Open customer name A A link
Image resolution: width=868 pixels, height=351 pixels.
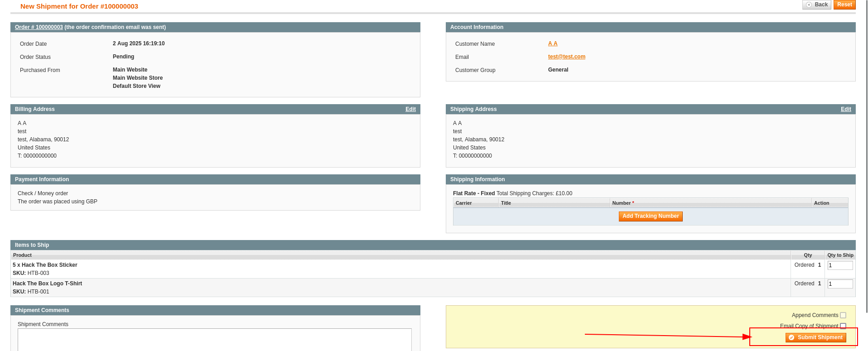point(553,43)
